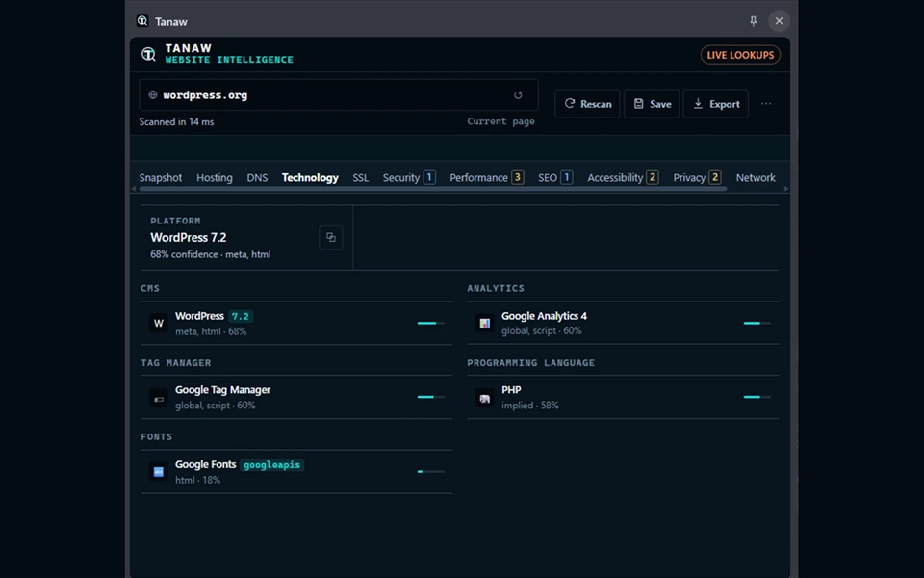Open the Network tab
924x578 pixels.
pyautogui.click(x=756, y=177)
